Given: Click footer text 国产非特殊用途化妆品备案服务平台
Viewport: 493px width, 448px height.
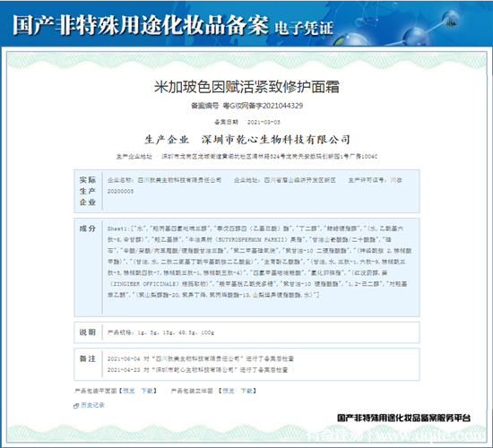Looking at the screenshot, I should (404, 418).
